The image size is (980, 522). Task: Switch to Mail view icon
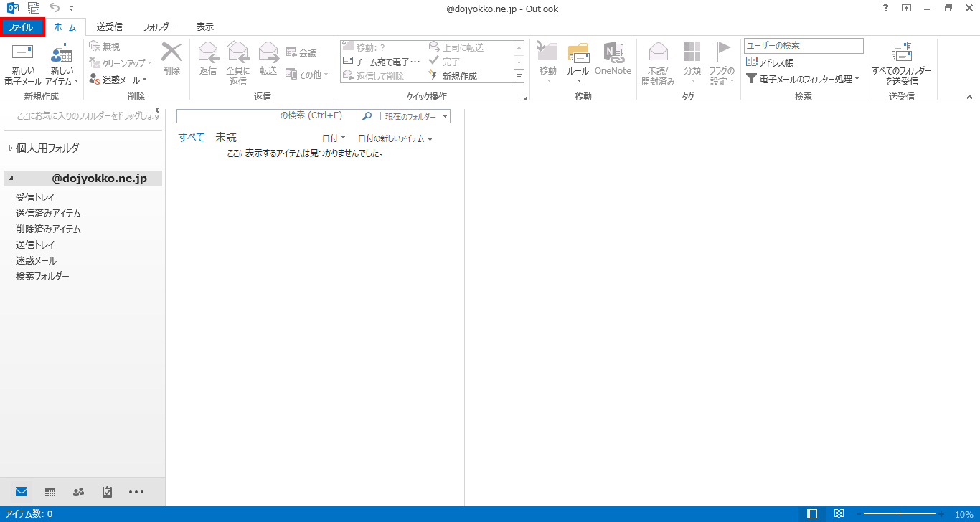tap(22, 492)
